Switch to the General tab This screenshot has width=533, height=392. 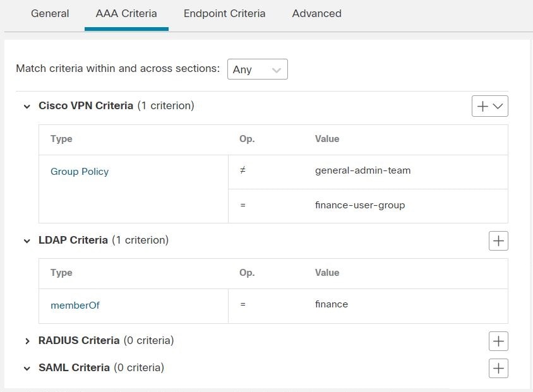[x=50, y=14]
